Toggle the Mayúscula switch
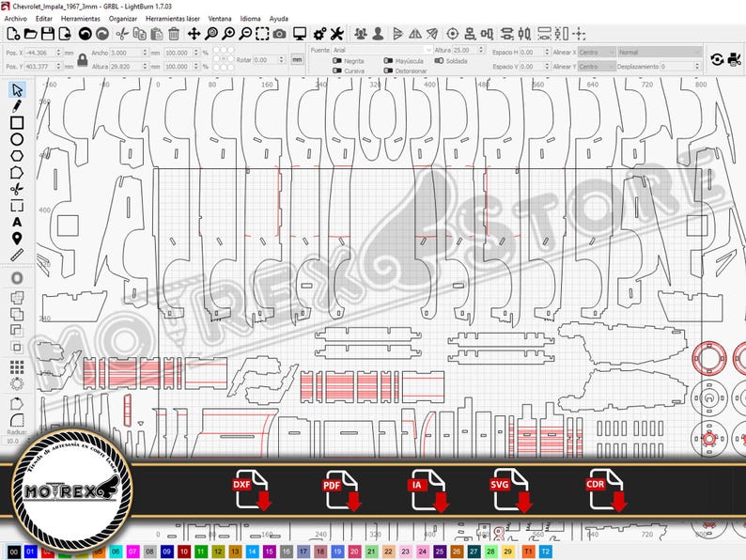 click(388, 61)
